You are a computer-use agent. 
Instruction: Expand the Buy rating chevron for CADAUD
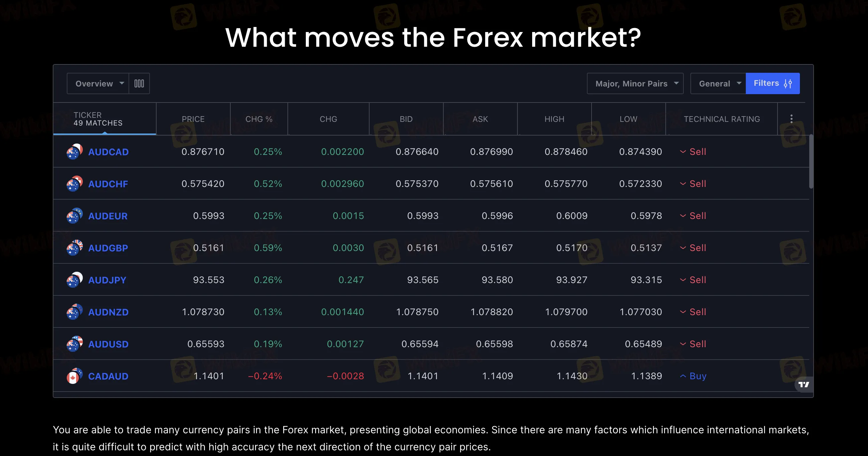click(x=683, y=376)
